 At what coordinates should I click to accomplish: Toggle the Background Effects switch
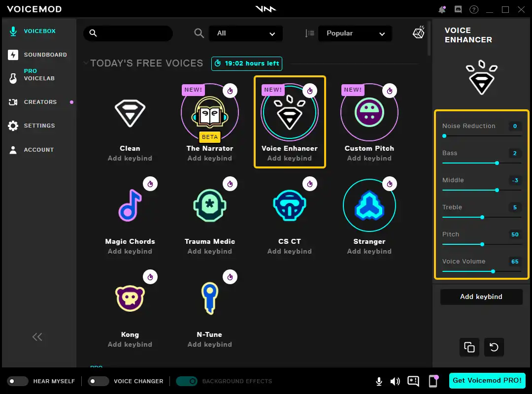coord(187,381)
